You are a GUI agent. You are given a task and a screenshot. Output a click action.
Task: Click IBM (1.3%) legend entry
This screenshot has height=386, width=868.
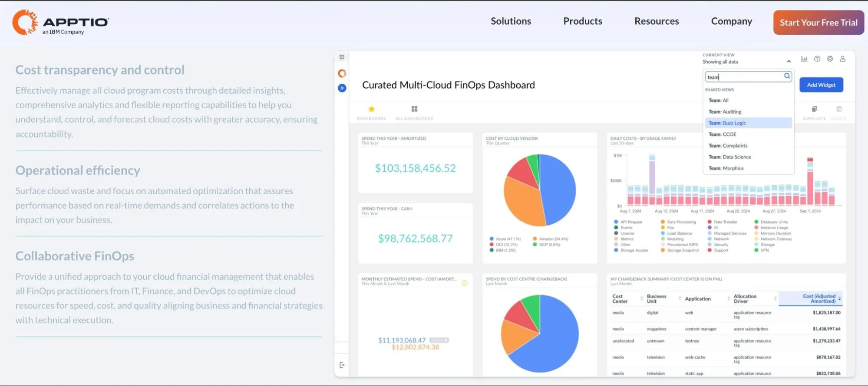[502, 250]
